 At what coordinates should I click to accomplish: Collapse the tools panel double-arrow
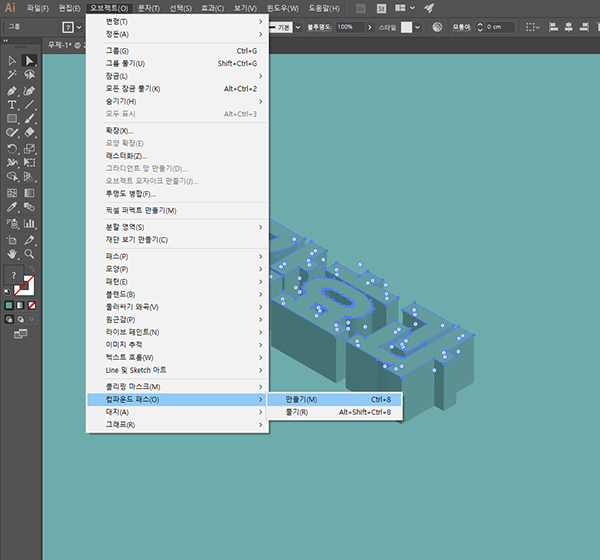coord(6,40)
